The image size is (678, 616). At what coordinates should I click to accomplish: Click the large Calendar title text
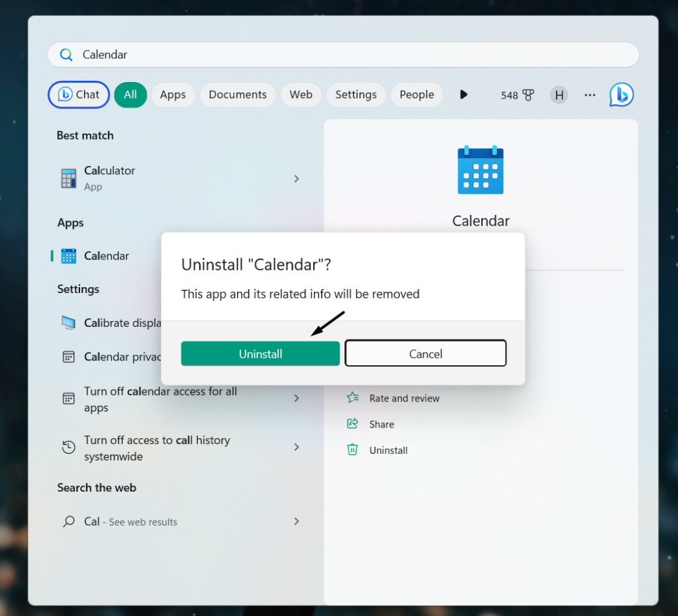click(481, 221)
